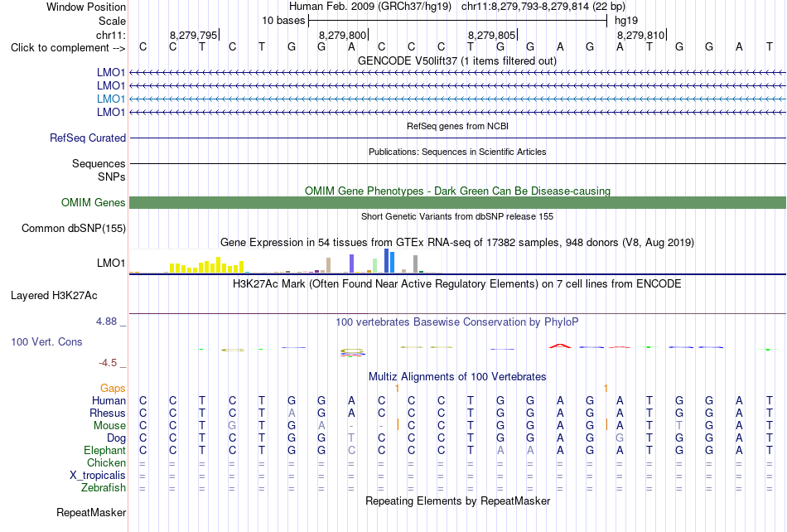Click the LMO1 label beside the GTEx chart
This screenshot has width=787, height=532.
coord(111,263)
